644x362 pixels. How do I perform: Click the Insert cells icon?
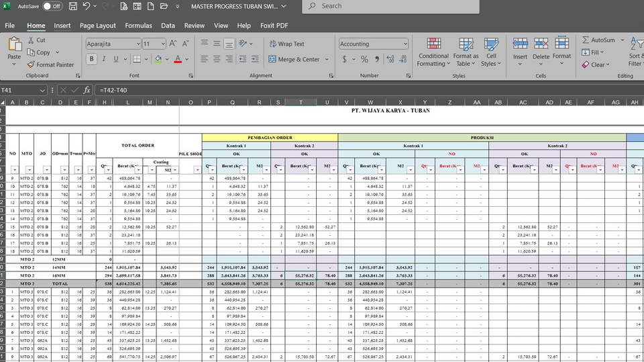[520, 43]
